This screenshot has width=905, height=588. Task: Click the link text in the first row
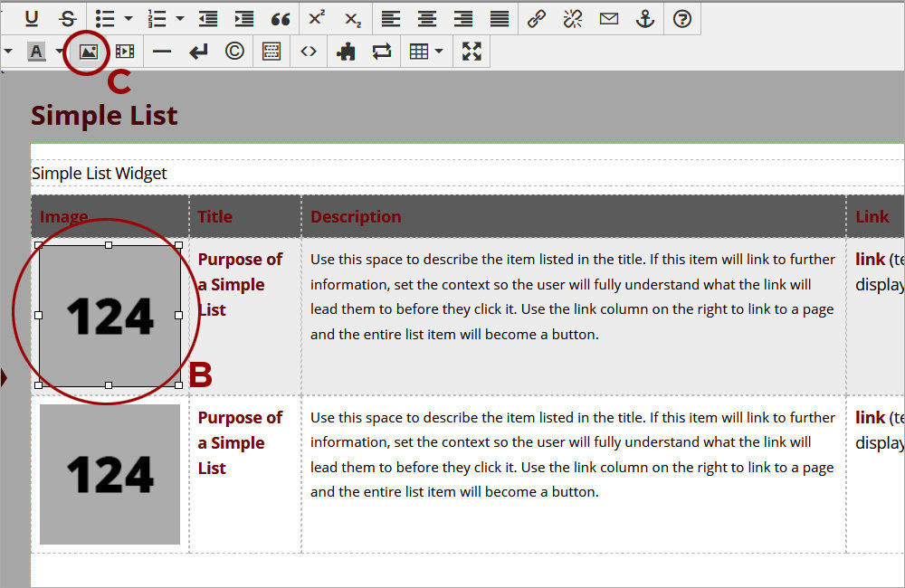tap(870, 260)
